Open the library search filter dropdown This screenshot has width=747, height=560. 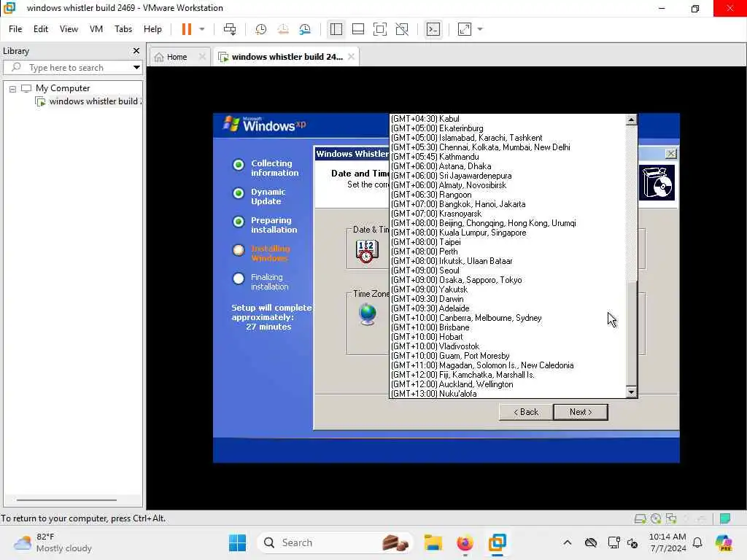(136, 68)
